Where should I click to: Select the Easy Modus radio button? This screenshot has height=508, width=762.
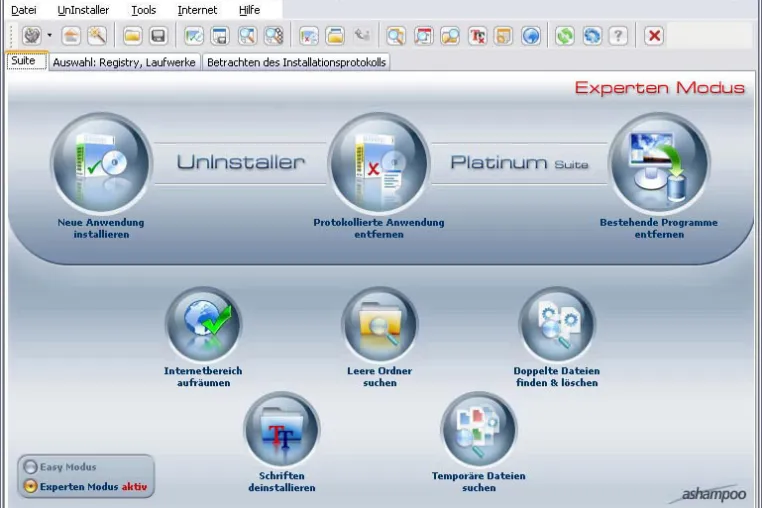30,467
